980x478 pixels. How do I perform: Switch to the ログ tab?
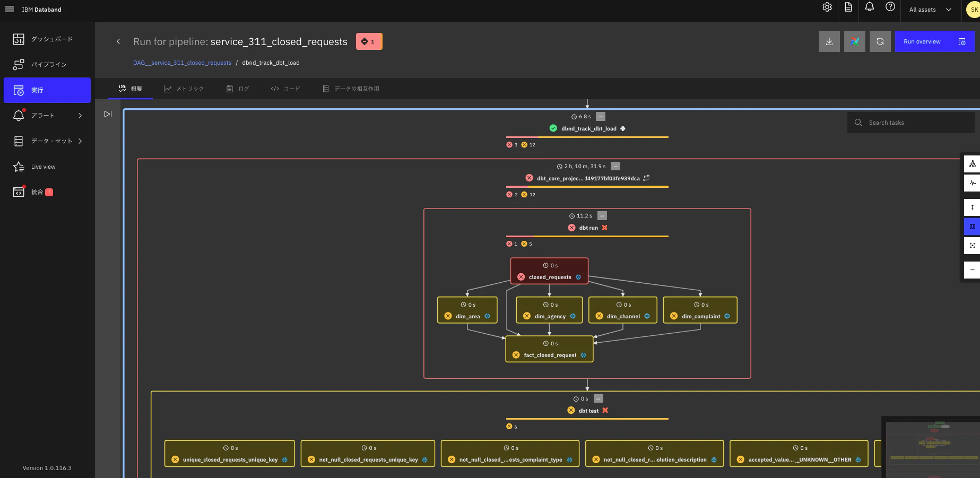[238, 89]
